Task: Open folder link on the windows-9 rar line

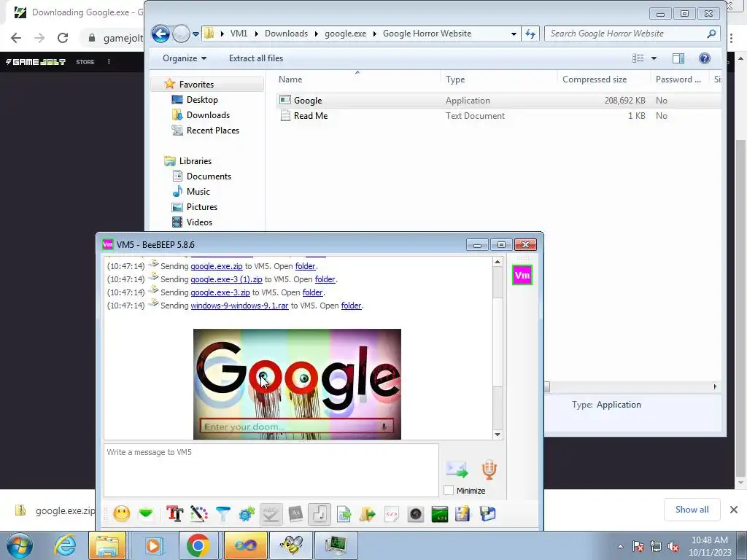Action: (351, 306)
